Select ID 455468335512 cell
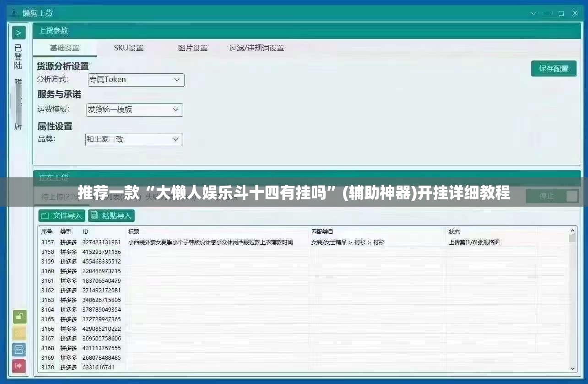 pyautogui.click(x=102, y=261)
